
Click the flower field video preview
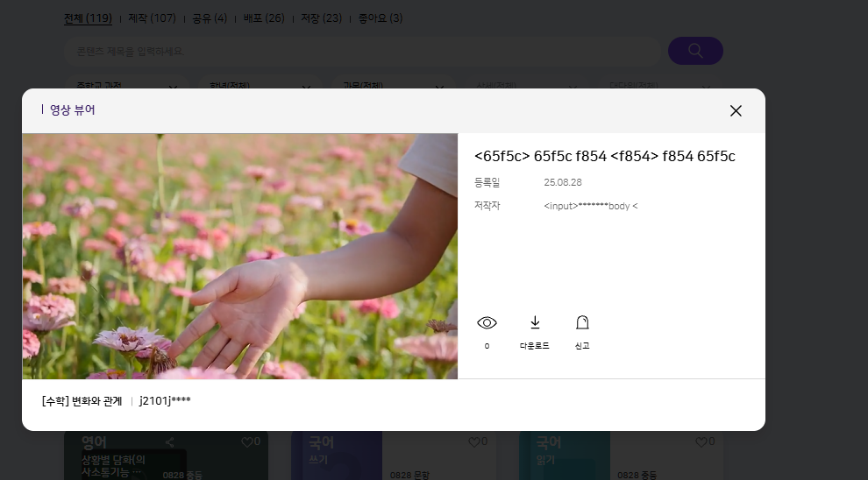(x=239, y=256)
